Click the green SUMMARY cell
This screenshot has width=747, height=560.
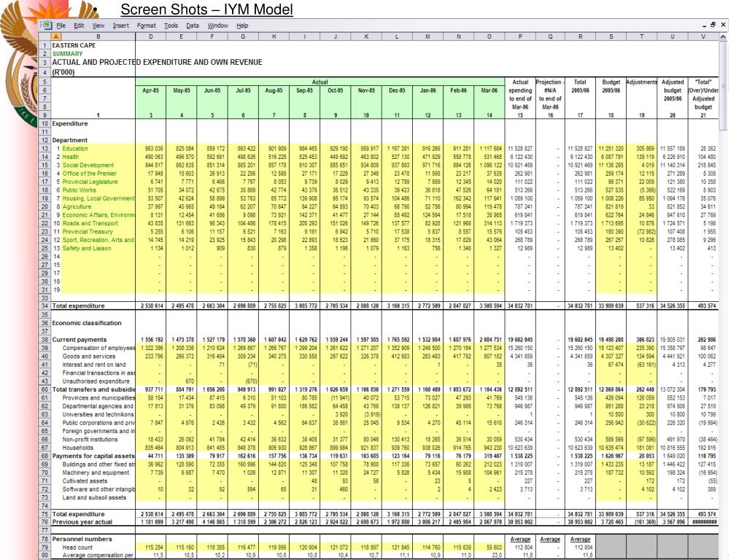68,54
